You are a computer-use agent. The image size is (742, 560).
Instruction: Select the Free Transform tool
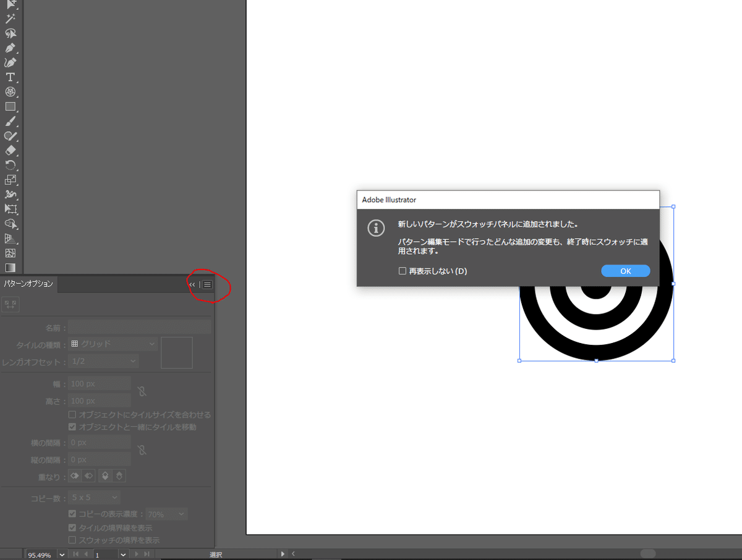pyautogui.click(x=11, y=209)
